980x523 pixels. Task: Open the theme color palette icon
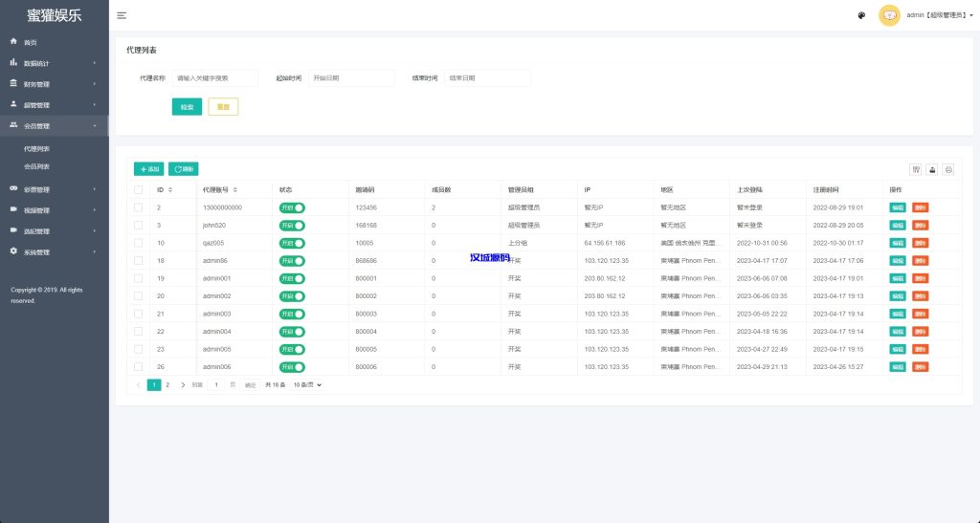click(x=861, y=15)
